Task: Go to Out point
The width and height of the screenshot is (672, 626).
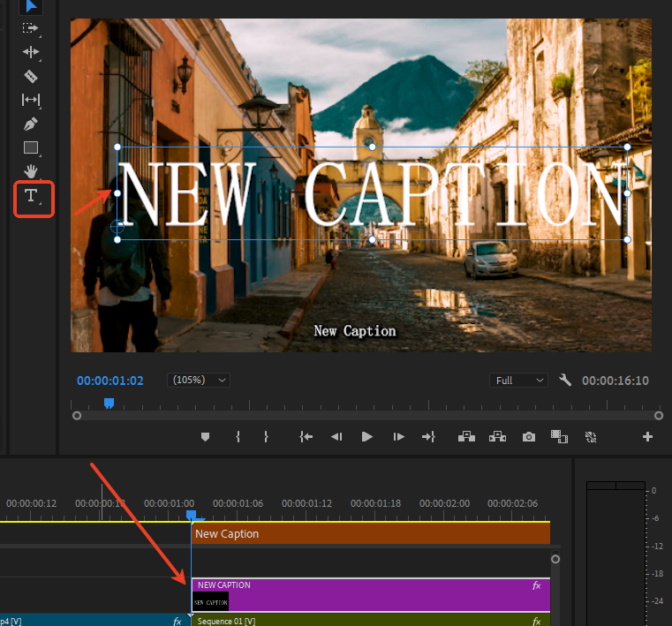Action: click(428, 437)
